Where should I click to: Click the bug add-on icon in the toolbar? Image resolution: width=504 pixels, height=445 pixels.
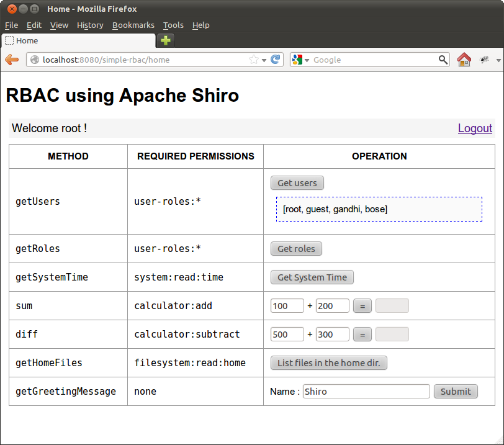484,60
